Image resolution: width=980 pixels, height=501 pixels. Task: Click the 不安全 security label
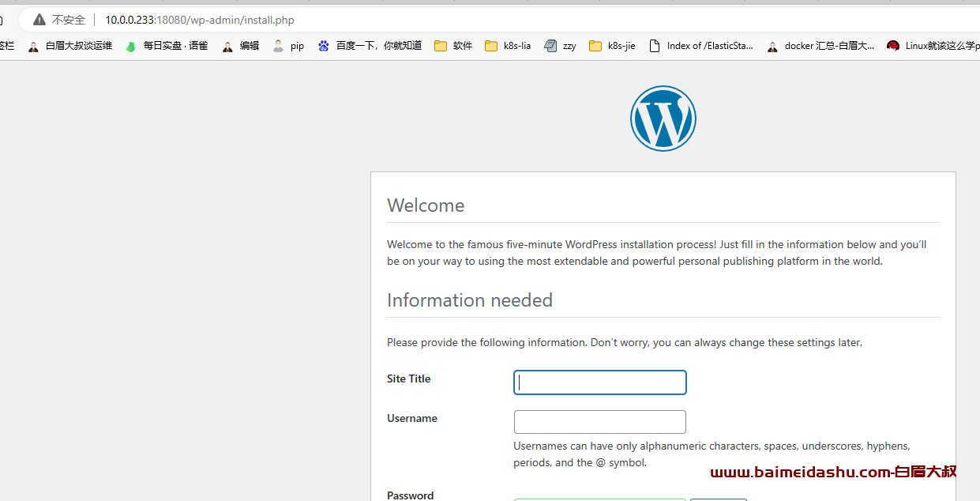tap(69, 20)
